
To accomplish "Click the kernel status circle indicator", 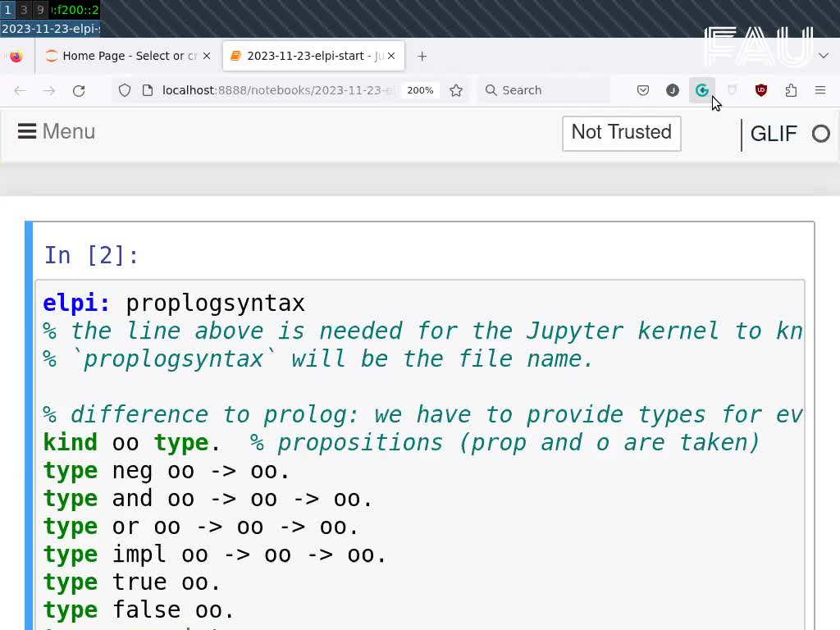I will pyautogui.click(x=820, y=134).
